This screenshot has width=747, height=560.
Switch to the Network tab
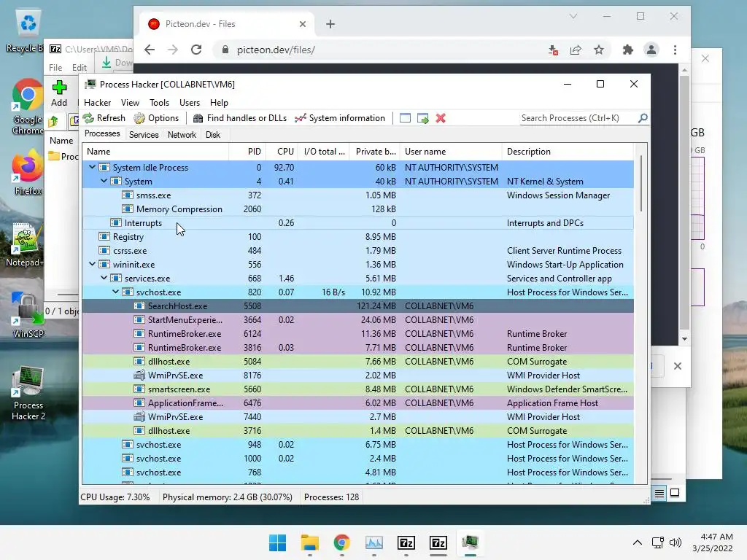point(182,135)
